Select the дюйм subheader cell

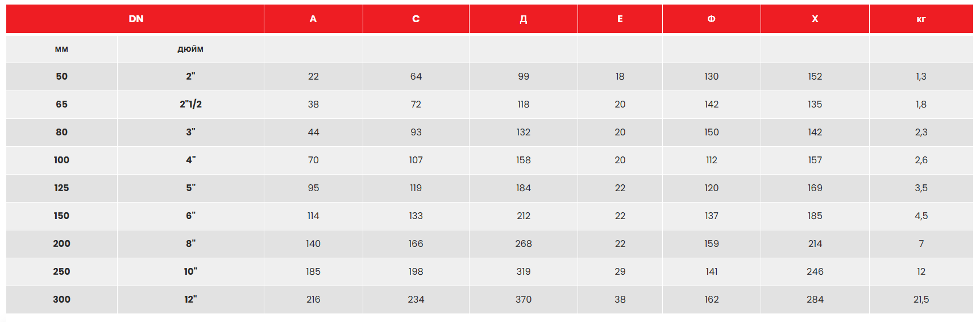[x=190, y=49]
